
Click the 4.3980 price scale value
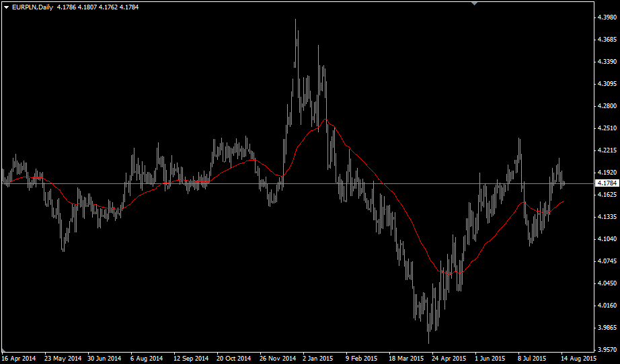pos(607,17)
